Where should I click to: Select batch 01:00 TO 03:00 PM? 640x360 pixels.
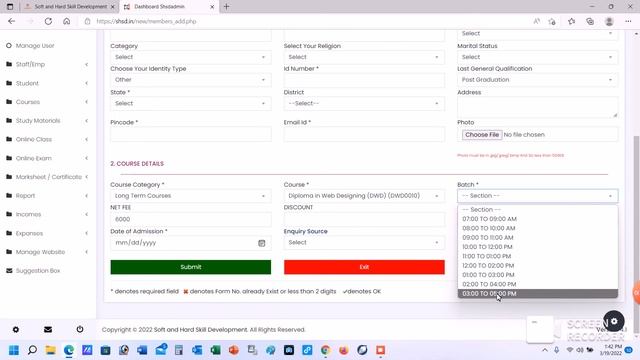click(538, 275)
